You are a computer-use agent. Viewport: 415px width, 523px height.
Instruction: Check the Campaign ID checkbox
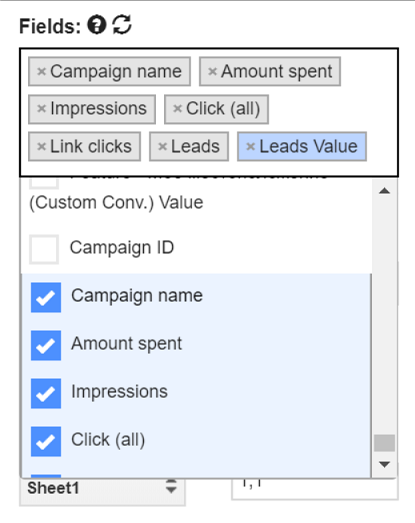pos(44,249)
